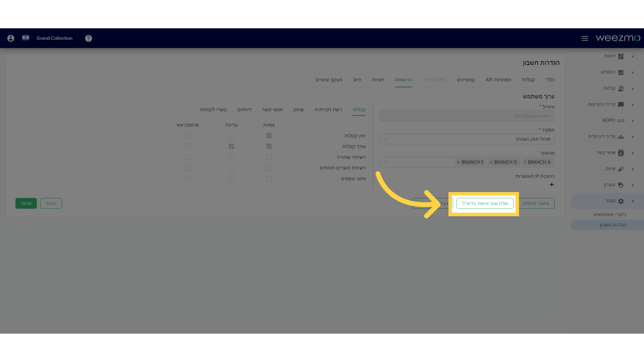
Task: Open the סניפים branches dropdown arrow
Action: point(385,162)
